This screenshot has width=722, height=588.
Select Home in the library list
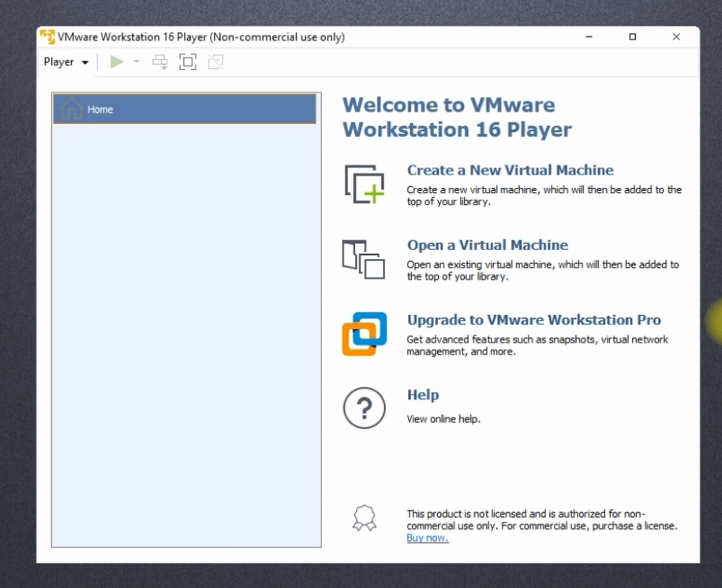185,109
